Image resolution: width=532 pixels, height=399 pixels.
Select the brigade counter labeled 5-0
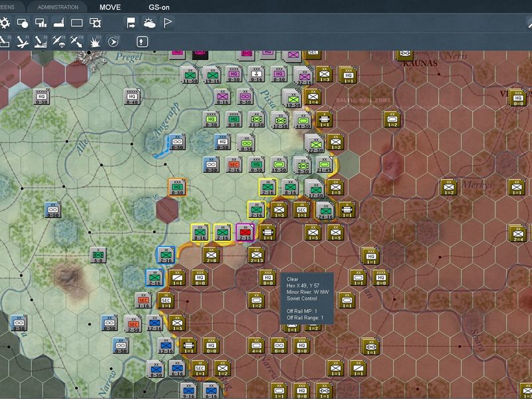pos(98,255)
